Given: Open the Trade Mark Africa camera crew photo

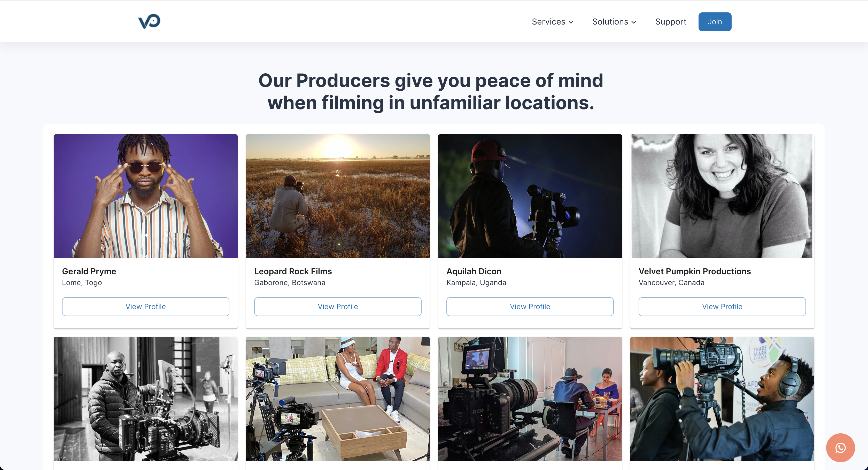Looking at the screenshot, I should click(x=722, y=398).
